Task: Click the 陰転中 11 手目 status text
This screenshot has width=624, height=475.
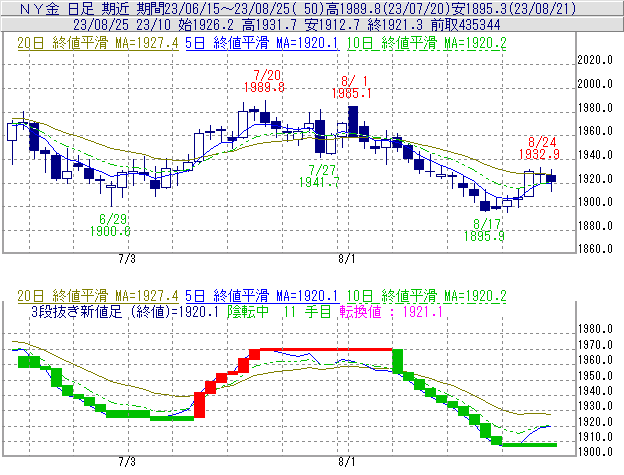Action: coord(279,311)
